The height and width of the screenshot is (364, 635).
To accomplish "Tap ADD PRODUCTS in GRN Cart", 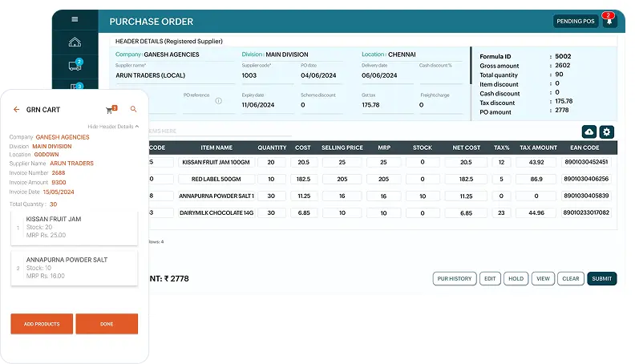I will 42,324.
